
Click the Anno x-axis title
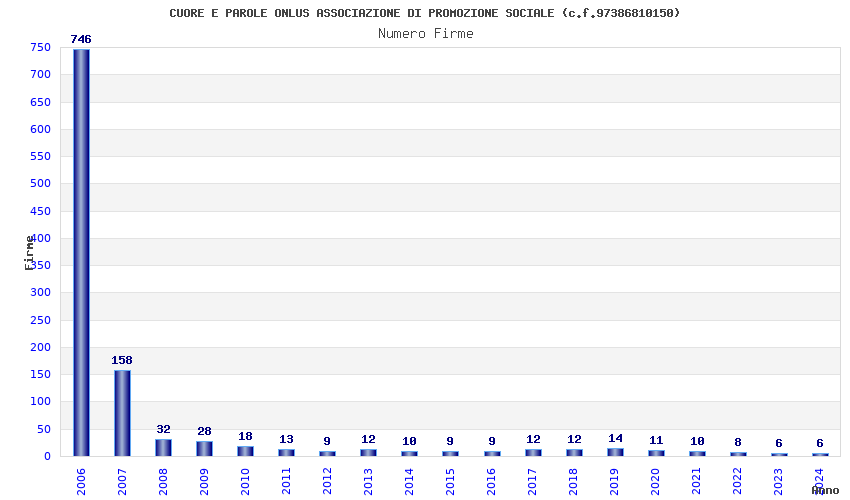(825, 490)
